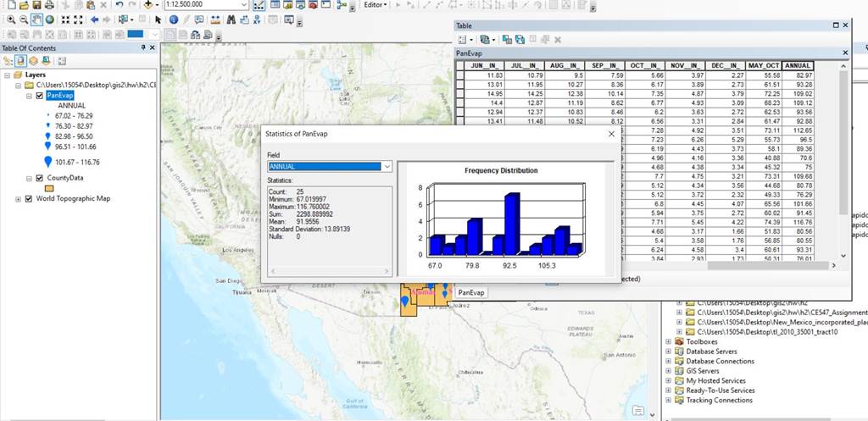Switch TOC to List By Source
868x421 pixels.
(x=20, y=61)
